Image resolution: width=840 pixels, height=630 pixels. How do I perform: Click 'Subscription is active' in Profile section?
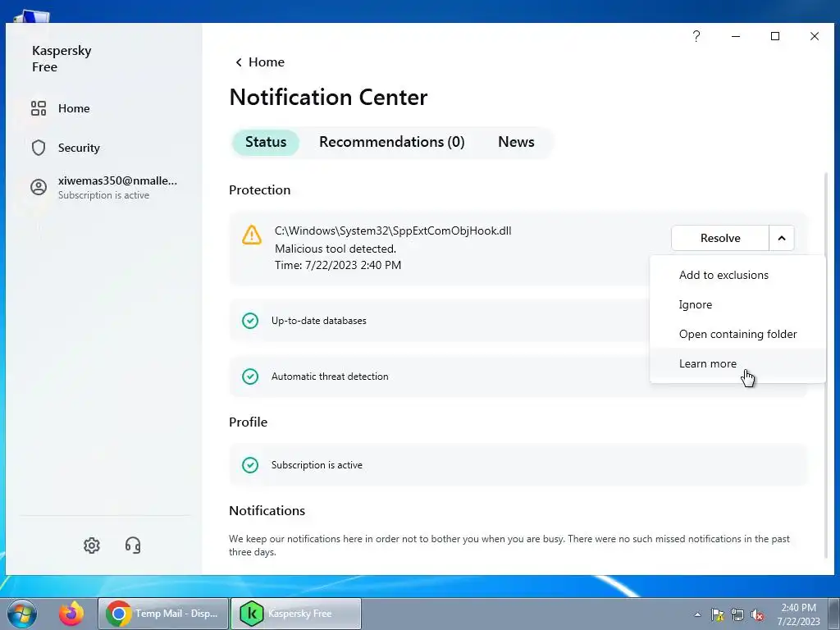[x=317, y=465]
